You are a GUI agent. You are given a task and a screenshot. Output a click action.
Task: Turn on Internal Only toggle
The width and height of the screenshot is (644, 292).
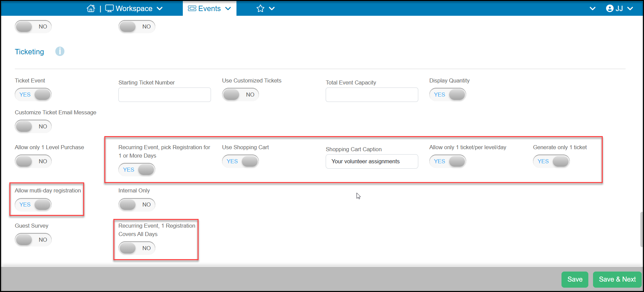(137, 205)
